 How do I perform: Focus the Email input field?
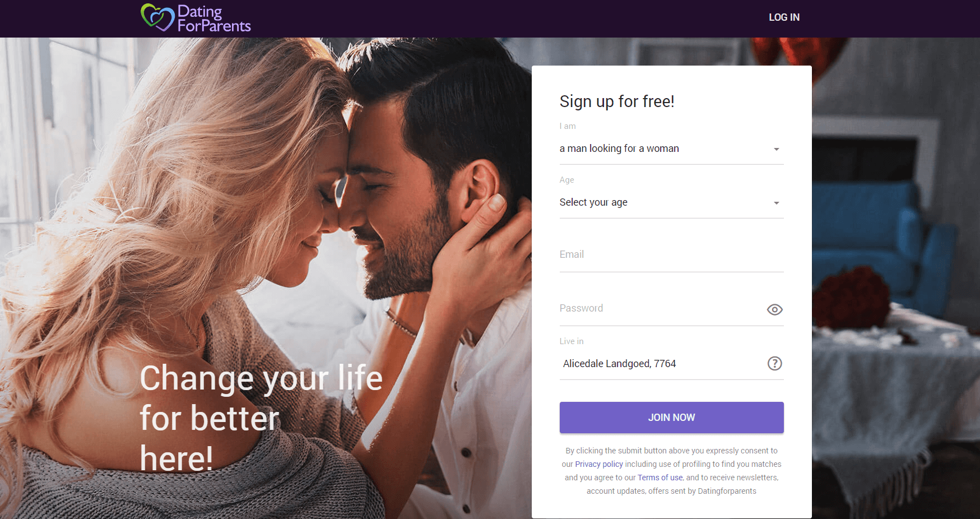pos(671,255)
